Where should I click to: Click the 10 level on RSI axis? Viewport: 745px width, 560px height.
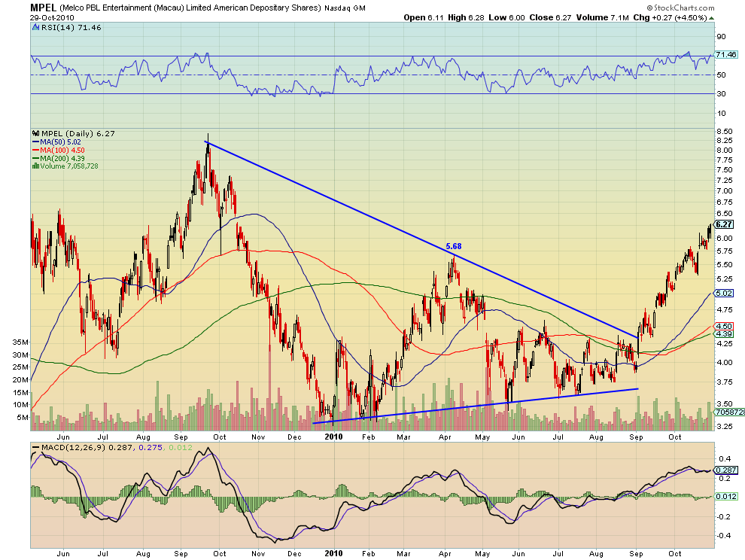point(721,113)
